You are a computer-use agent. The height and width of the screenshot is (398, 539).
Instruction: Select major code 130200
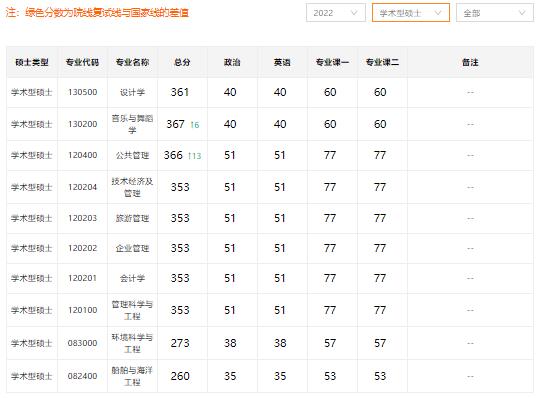pos(82,124)
